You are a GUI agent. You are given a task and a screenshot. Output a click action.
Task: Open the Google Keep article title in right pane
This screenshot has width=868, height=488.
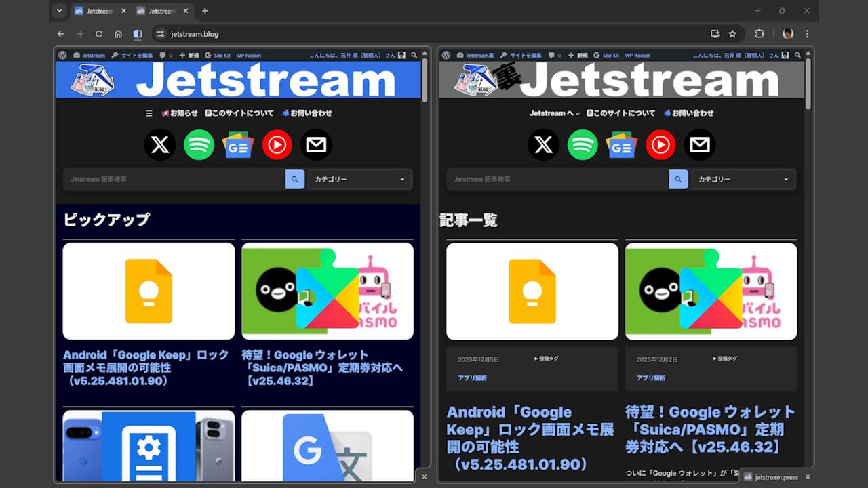tap(529, 438)
